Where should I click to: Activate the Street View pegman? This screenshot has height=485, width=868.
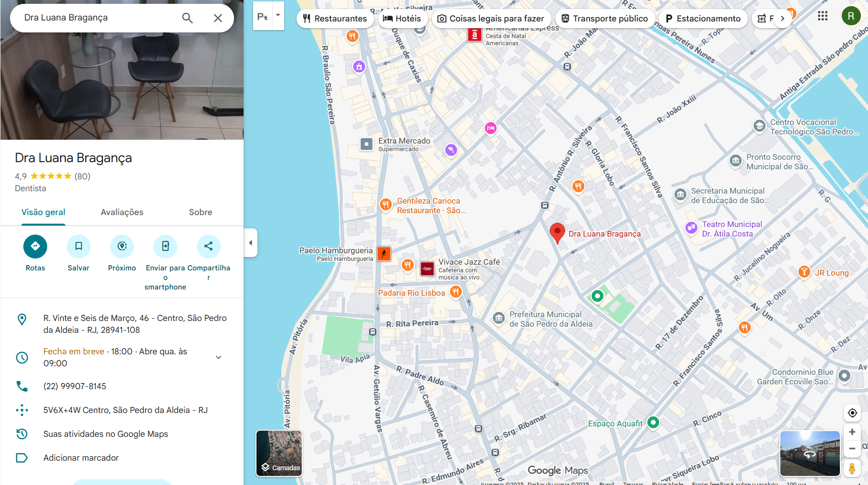click(x=852, y=468)
